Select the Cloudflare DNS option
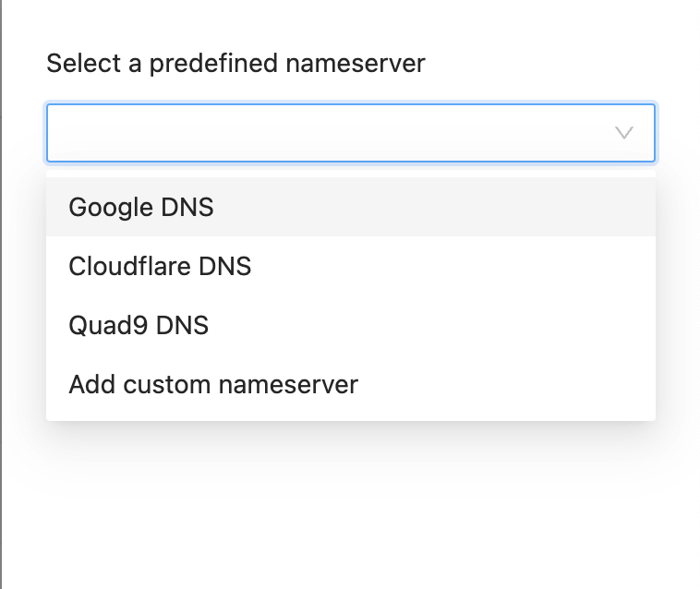Image resolution: width=700 pixels, height=589 pixels. [x=160, y=266]
